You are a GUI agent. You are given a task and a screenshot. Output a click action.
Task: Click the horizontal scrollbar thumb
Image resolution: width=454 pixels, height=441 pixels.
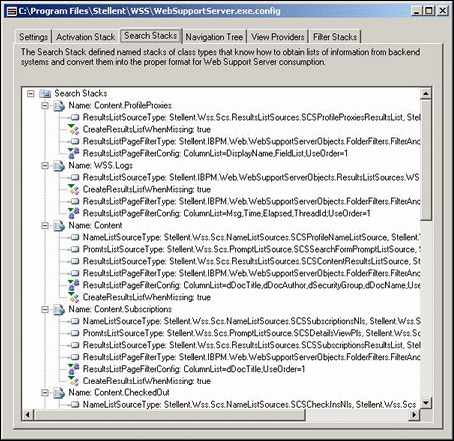pyautogui.click(x=169, y=415)
